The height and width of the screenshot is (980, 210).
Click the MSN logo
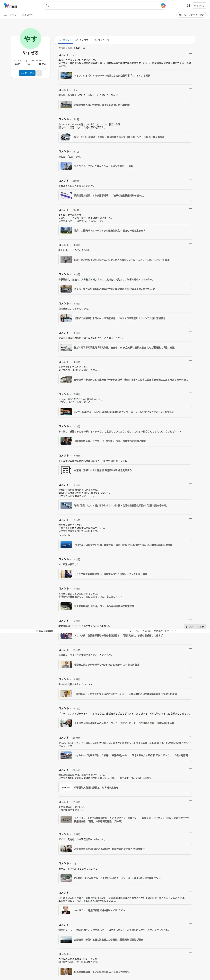click(10, 6)
